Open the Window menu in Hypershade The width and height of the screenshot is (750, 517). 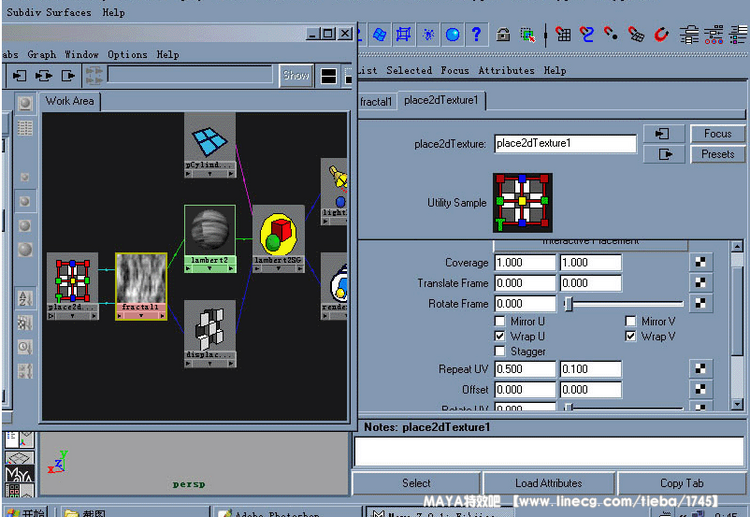[x=81, y=55]
